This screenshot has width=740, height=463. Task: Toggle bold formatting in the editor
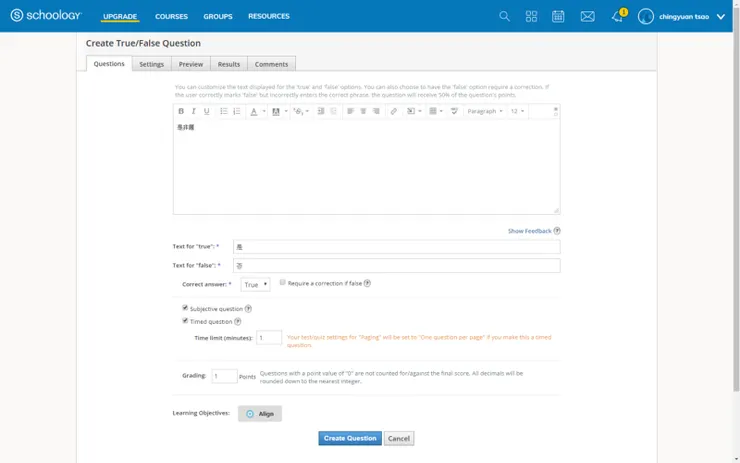(x=181, y=111)
